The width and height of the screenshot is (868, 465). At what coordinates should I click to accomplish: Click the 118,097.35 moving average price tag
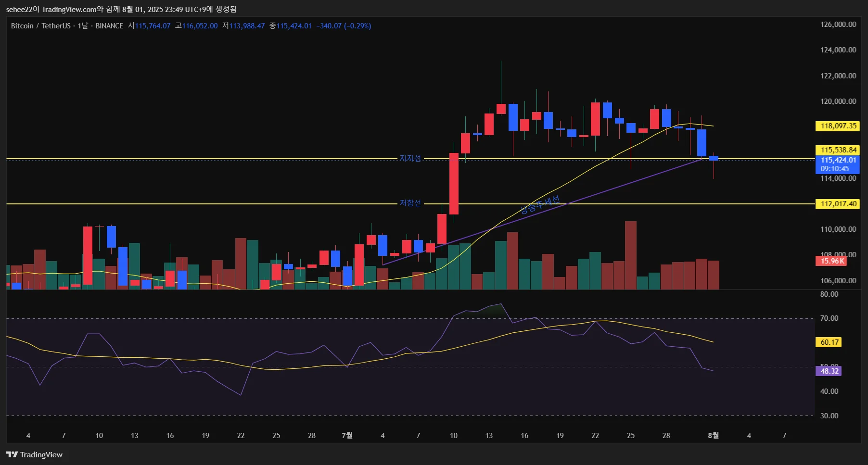pos(838,126)
